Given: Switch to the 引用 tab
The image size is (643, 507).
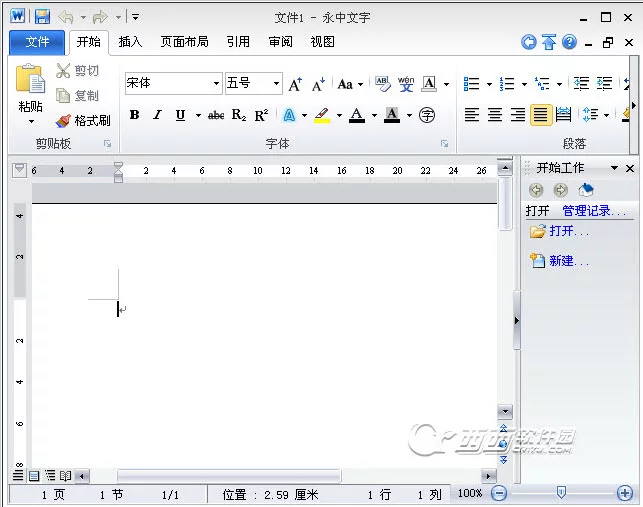Looking at the screenshot, I should [x=238, y=42].
